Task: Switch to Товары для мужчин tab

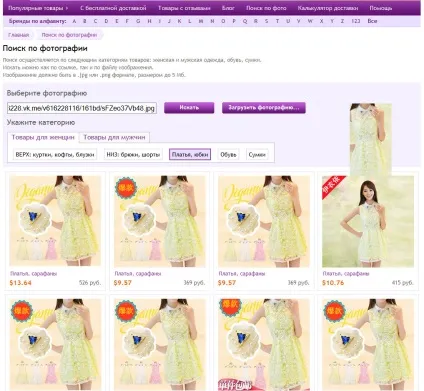Action: point(114,137)
